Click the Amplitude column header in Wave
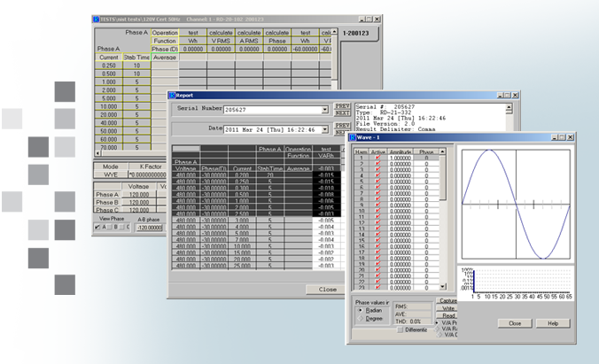This screenshot has height=364, width=599. tap(400, 152)
